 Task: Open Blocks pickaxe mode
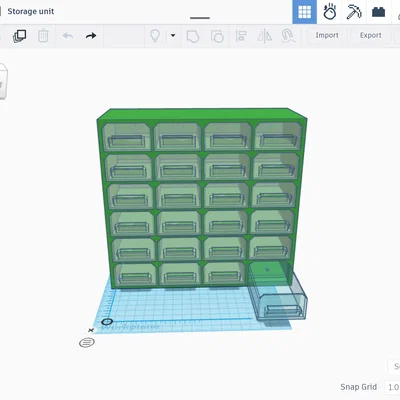point(354,12)
